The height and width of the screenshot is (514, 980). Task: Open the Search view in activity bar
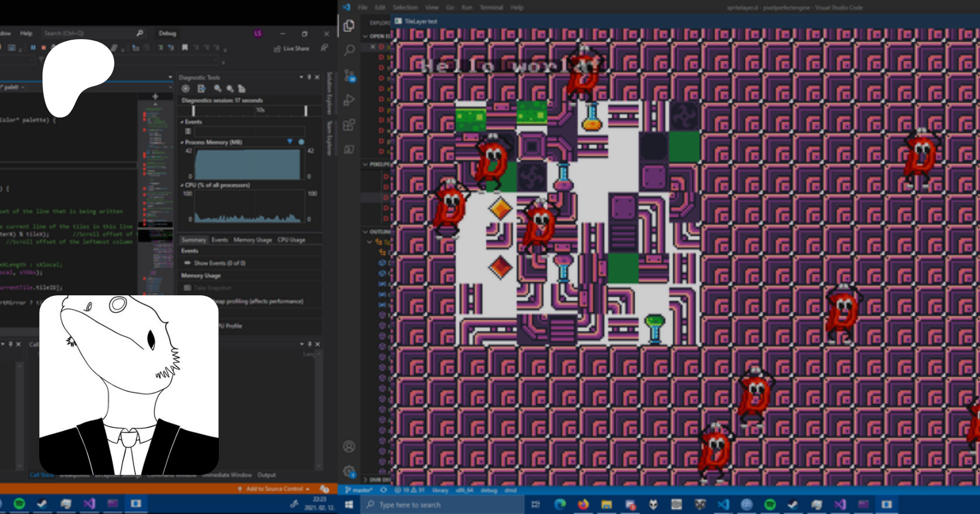pyautogui.click(x=349, y=50)
